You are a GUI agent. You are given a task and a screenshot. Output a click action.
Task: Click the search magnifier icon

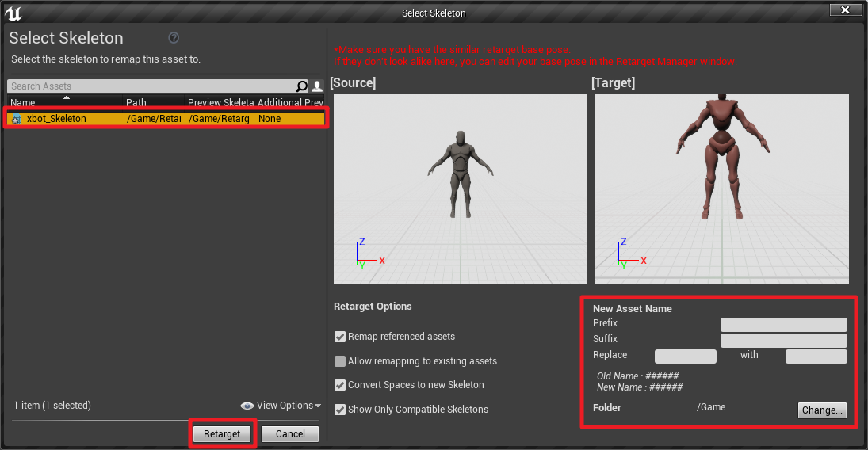coord(302,86)
